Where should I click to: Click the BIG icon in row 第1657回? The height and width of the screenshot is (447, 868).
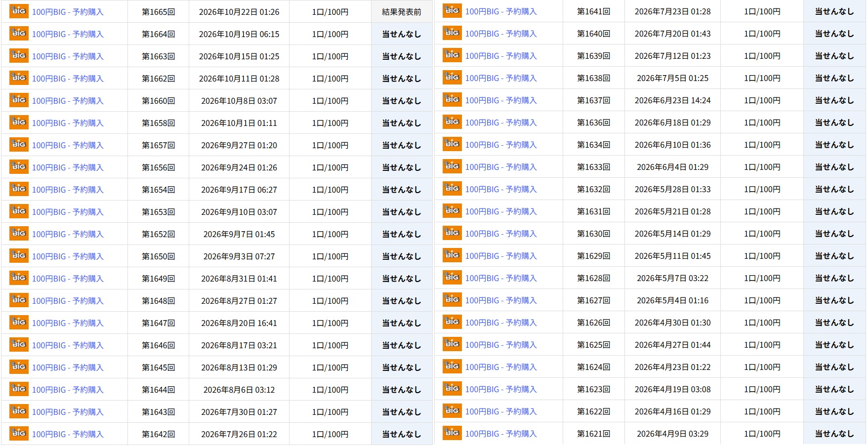(19, 145)
